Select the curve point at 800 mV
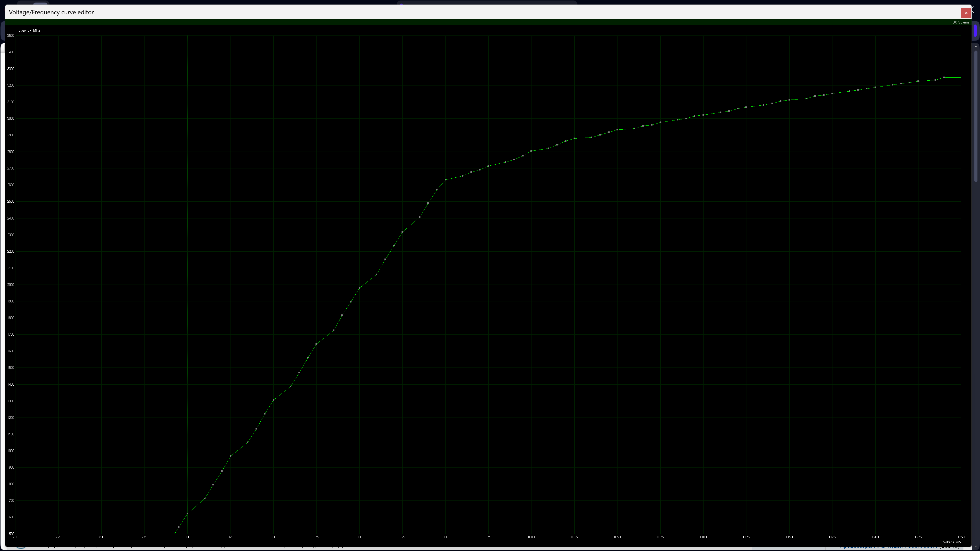This screenshot has height=551, width=980. pyautogui.click(x=187, y=513)
